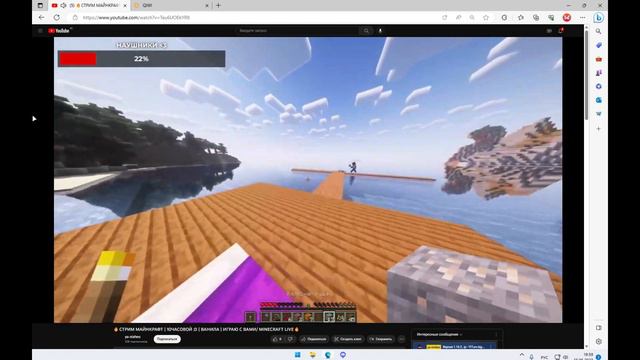Start YouTube voice search microphone
The height and width of the screenshot is (360, 640).
pyautogui.click(x=380, y=31)
